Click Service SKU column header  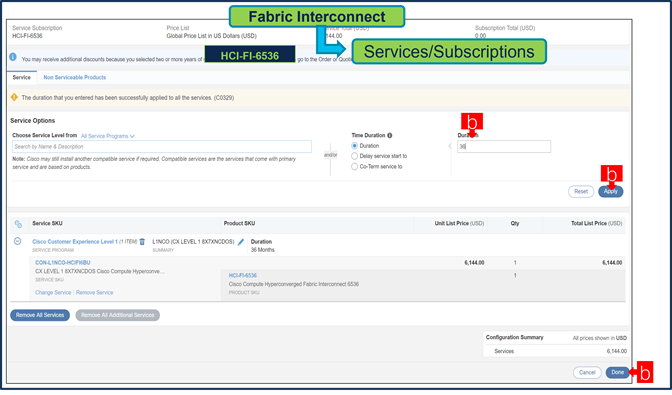click(x=47, y=224)
